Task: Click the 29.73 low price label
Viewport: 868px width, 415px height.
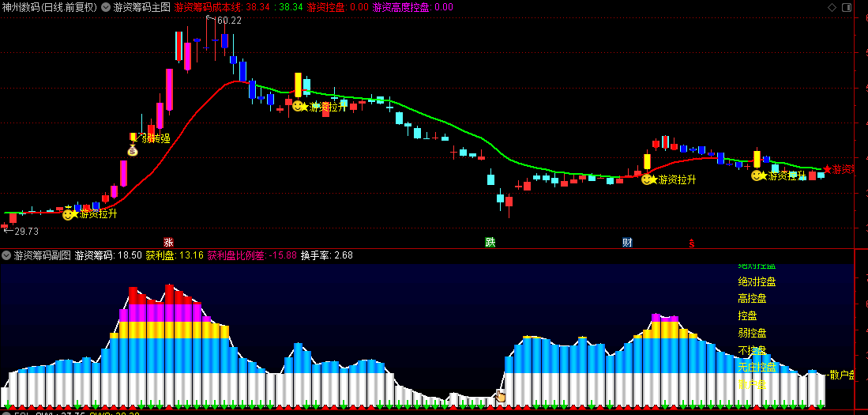Action: point(27,231)
